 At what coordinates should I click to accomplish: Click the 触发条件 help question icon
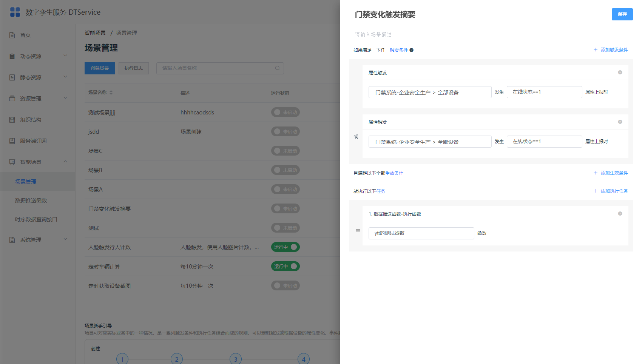point(412,50)
